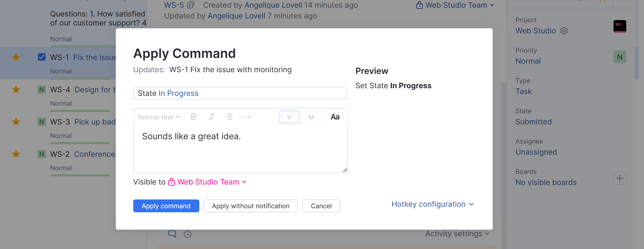This screenshot has width=644, height=249.
Task: Toggle the favorite star on WS-4
Action: click(16, 89)
